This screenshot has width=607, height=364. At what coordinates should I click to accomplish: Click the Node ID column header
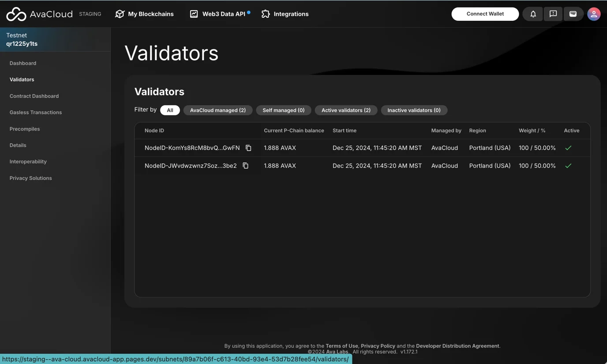point(154,131)
